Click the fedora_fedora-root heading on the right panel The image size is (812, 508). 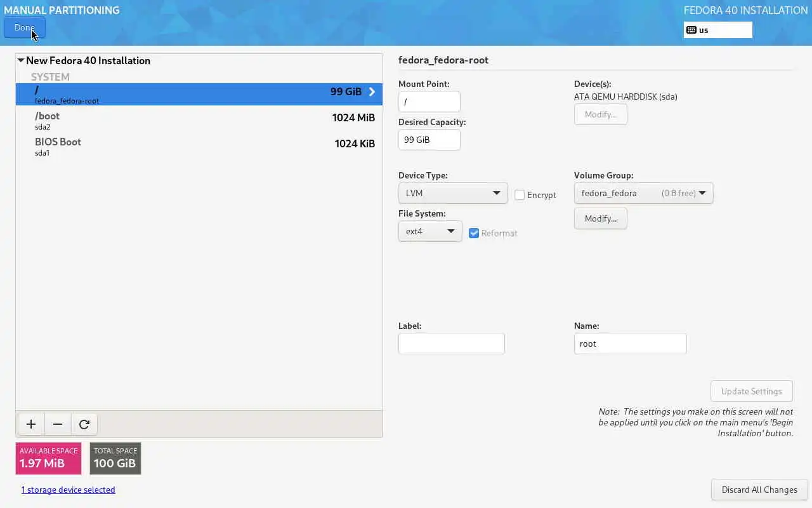coord(443,60)
